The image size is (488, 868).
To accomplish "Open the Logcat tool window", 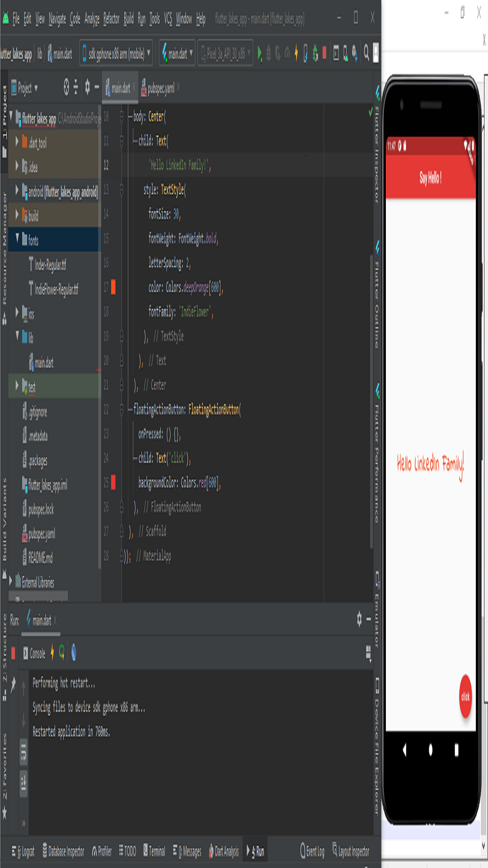I will (x=23, y=852).
